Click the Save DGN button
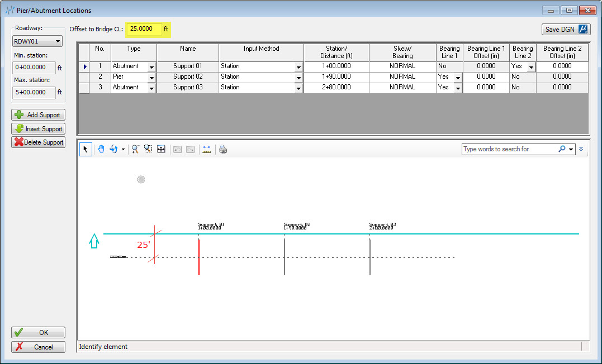The height and width of the screenshot is (364, 602). coord(566,29)
